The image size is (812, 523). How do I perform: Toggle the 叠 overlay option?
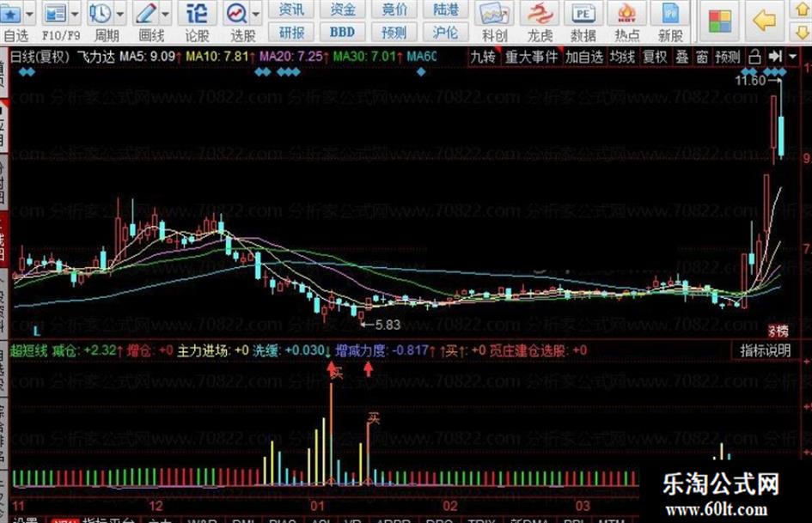tap(682, 57)
